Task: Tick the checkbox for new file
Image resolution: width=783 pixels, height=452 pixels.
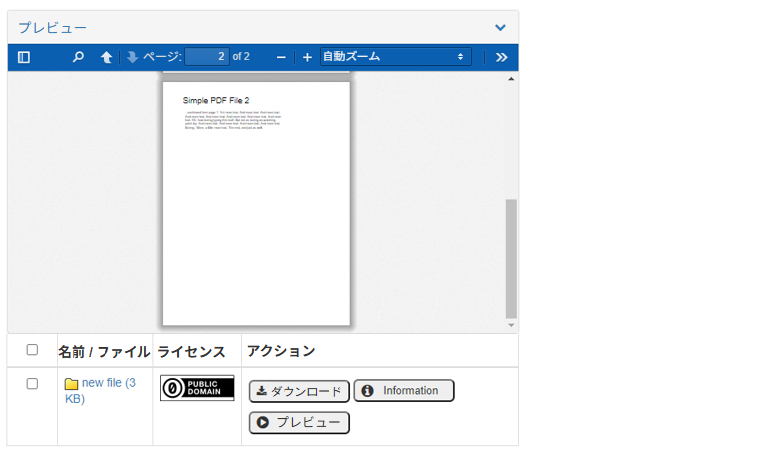Action: click(x=32, y=384)
